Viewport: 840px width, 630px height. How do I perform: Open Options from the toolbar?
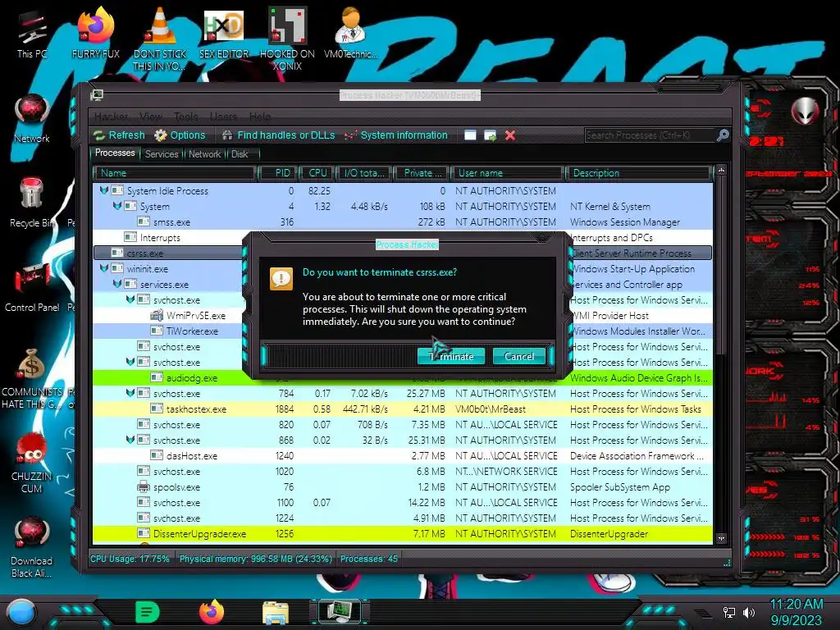(180, 135)
